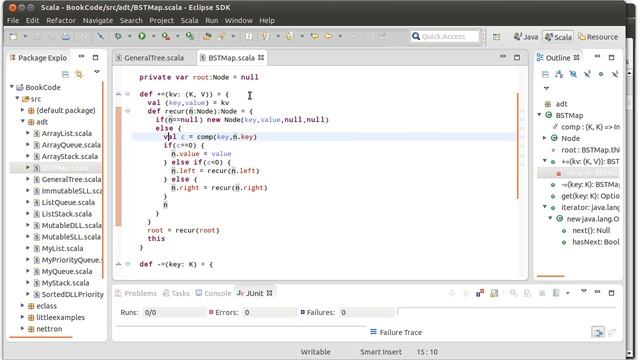The width and height of the screenshot is (640, 360).
Task: Expand the nettron package
Action: [x=23, y=328]
